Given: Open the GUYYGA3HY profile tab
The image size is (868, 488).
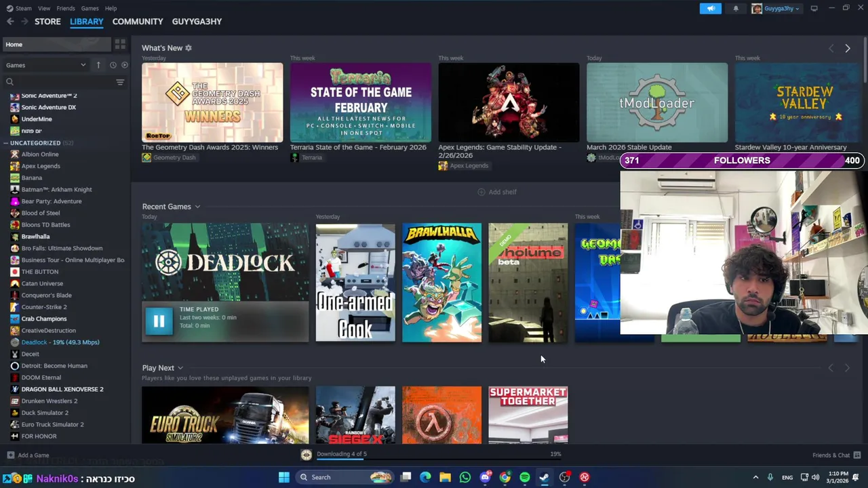Looking at the screenshot, I should tap(197, 22).
